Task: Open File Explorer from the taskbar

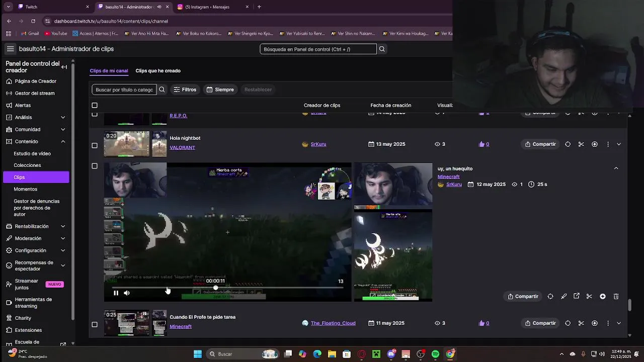Action: (x=332, y=354)
